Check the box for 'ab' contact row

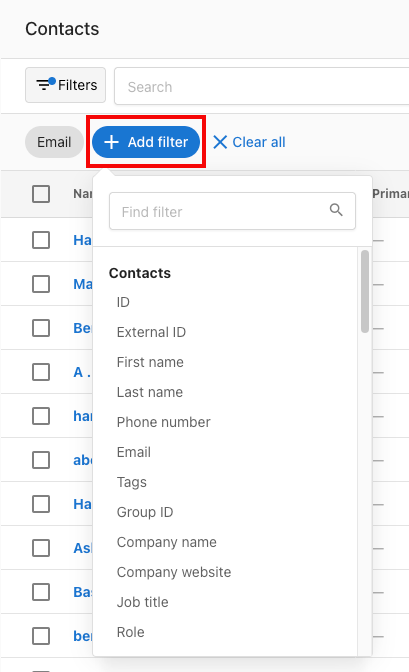coord(41,460)
